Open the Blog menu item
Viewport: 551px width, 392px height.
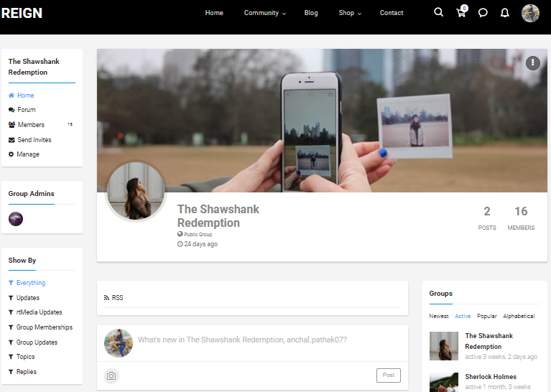point(310,13)
